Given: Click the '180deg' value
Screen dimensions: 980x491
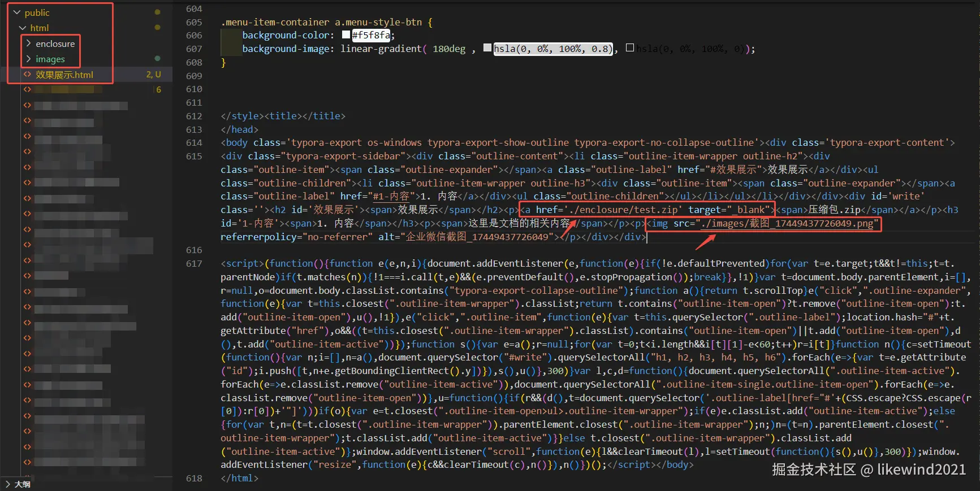Looking at the screenshot, I should pyautogui.click(x=449, y=49).
